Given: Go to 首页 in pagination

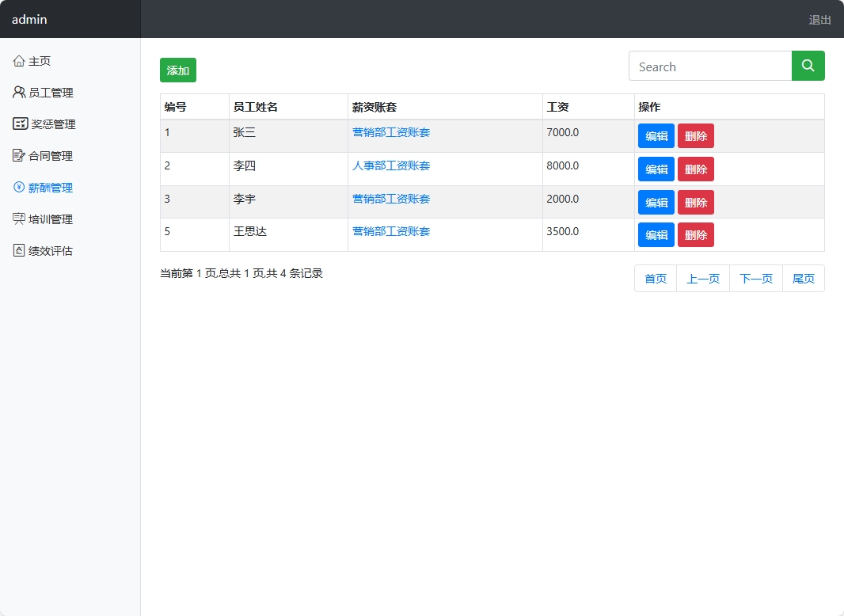Looking at the screenshot, I should coord(656,278).
